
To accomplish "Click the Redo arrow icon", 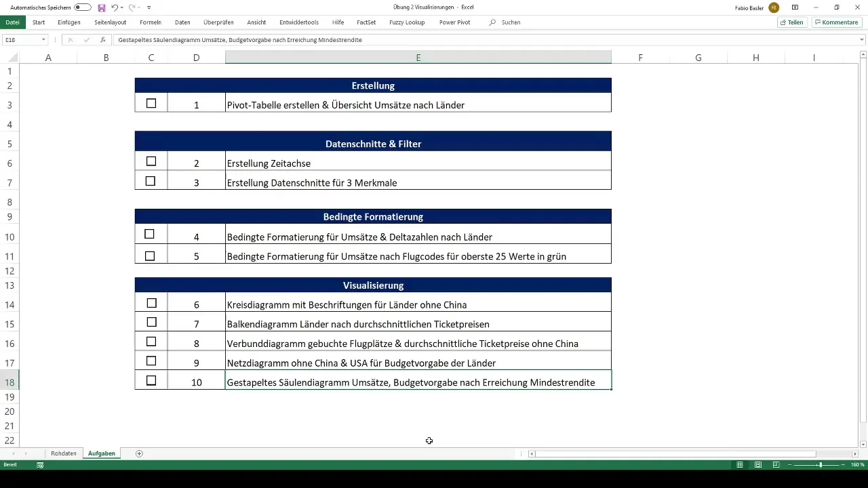I will tap(132, 7).
